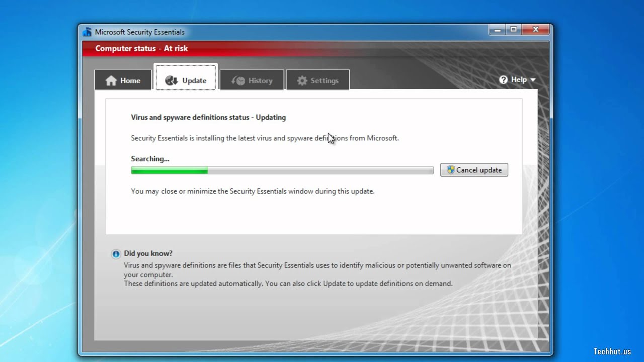
Task: Open the Home tab
Action: click(x=123, y=80)
